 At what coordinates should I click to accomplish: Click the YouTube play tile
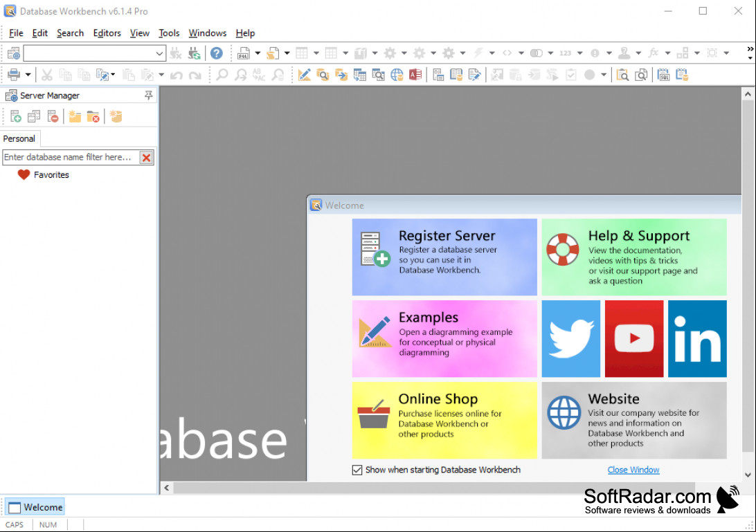pyautogui.click(x=634, y=338)
